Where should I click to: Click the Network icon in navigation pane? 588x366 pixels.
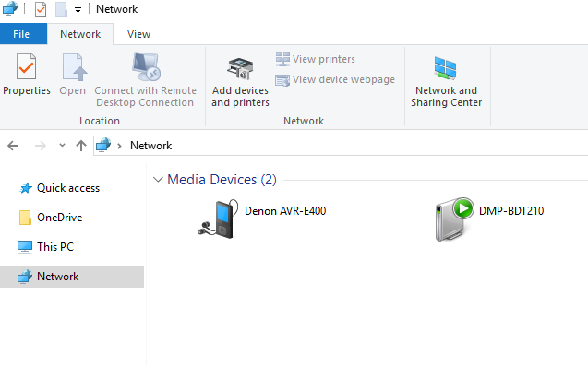(x=25, y=277)
